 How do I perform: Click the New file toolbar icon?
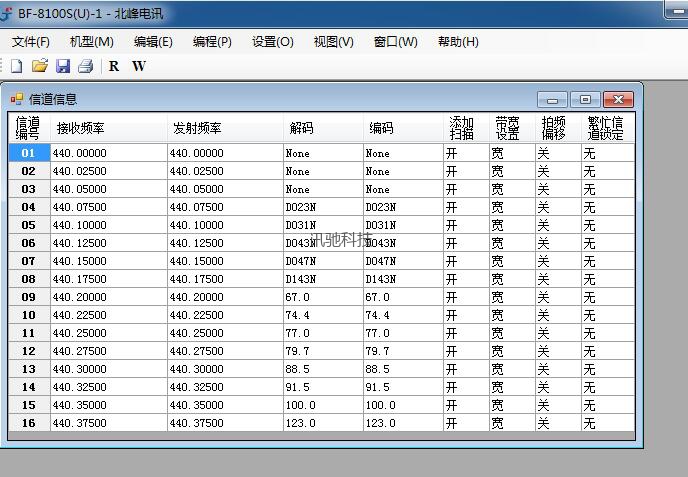click(x=16, y=66)
